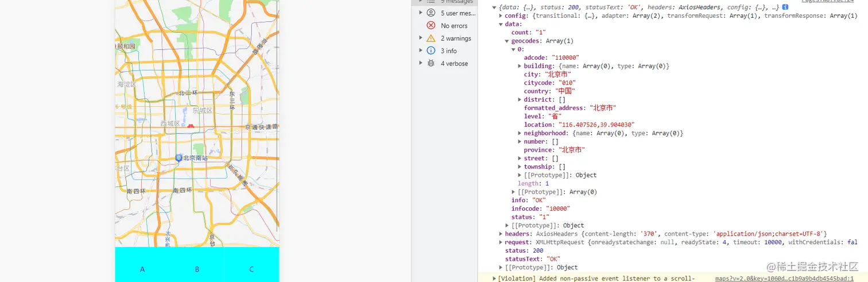Click the province value "北京市"
868x282 pixels.
tap(571, 150)
